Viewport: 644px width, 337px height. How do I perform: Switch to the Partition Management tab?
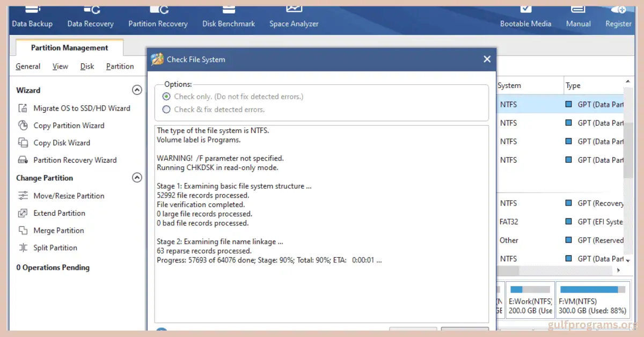[x=70, y=47]
